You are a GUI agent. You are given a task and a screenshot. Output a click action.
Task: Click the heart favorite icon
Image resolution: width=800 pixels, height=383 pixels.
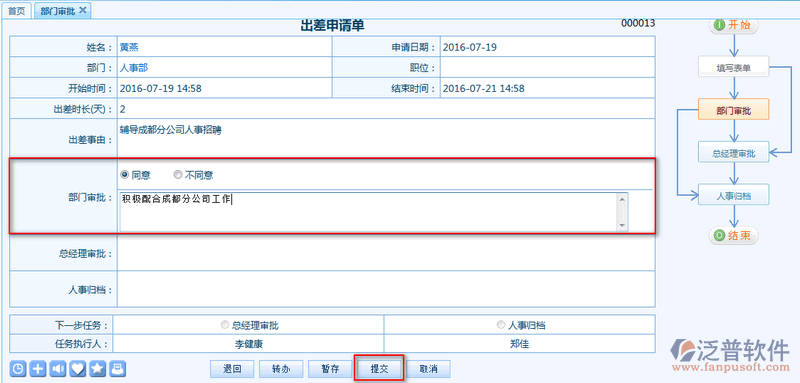click(78, 369)
